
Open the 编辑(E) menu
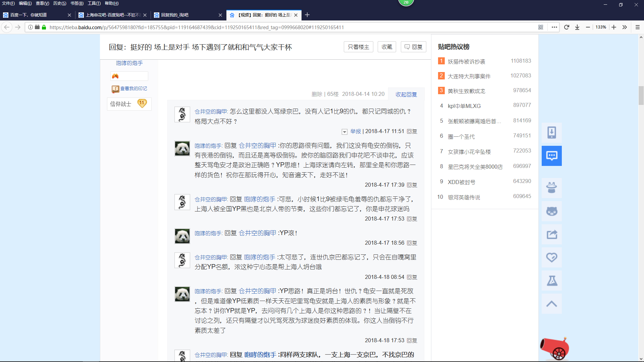(x=25, y=3)
